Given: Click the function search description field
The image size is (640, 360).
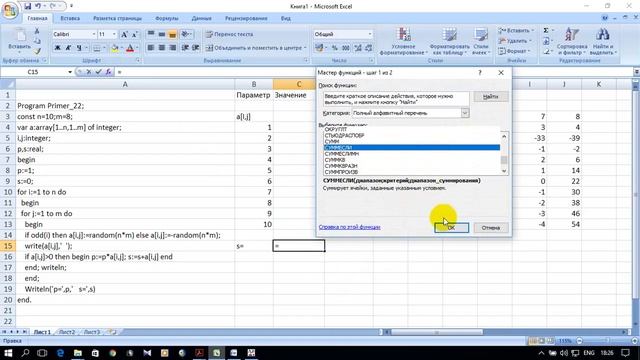Looking at the screenshot, I should (x=396, y=99).
